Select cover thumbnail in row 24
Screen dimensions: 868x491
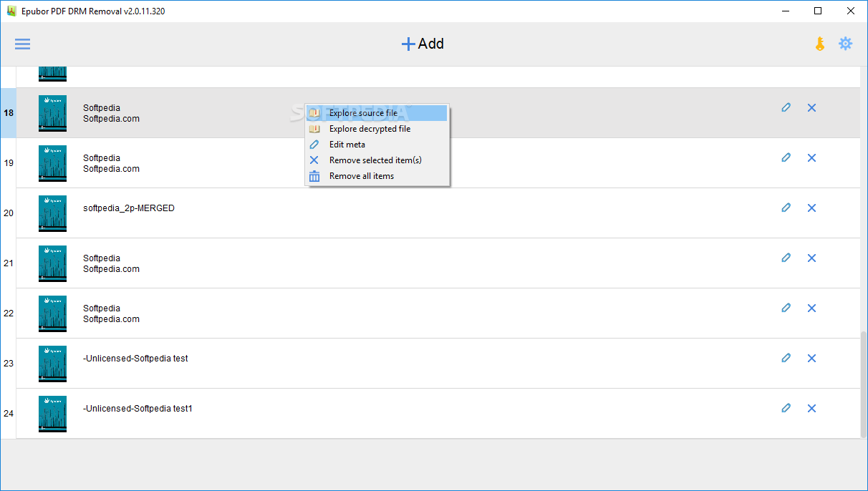point(52,414)
